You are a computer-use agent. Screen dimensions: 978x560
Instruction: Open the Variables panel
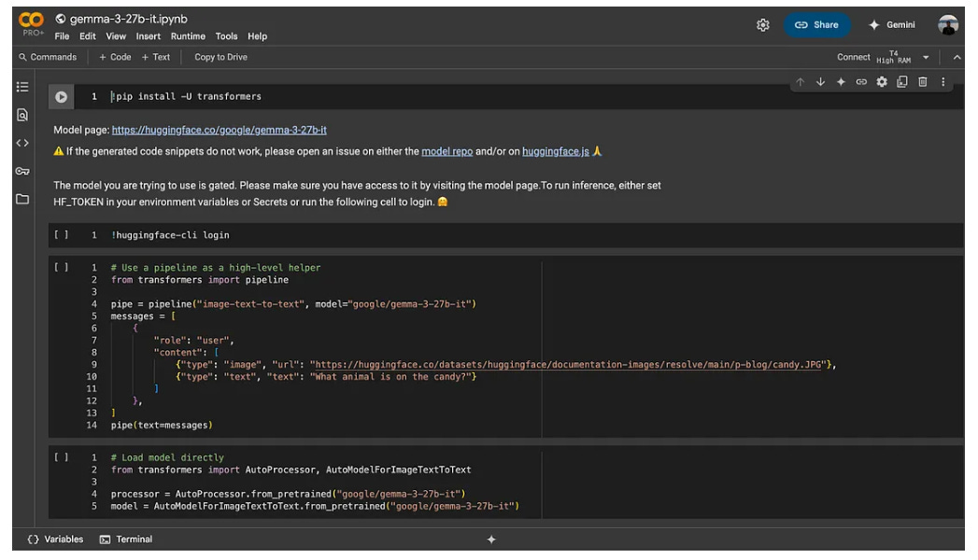coord(55,539)
